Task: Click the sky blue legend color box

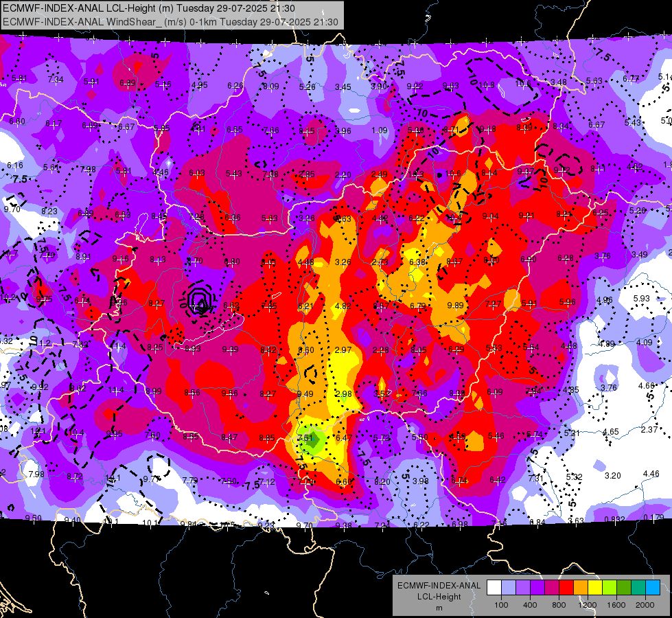Action: coord(653,588)
